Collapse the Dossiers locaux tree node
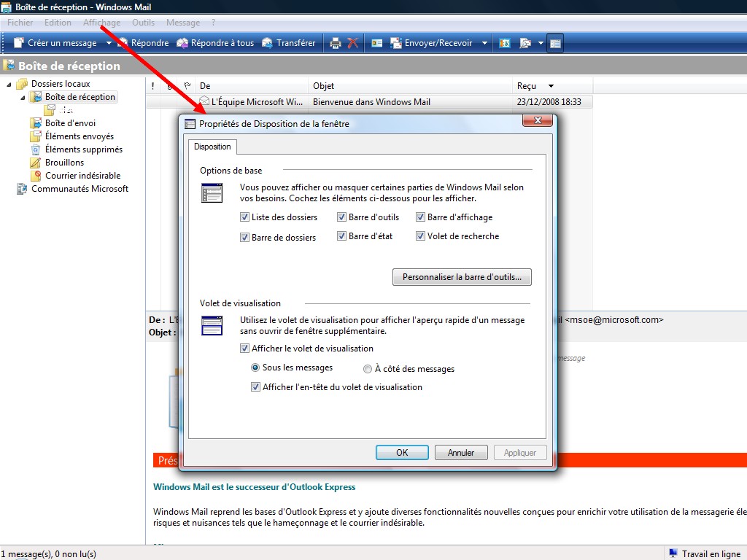 coord(9,84)
